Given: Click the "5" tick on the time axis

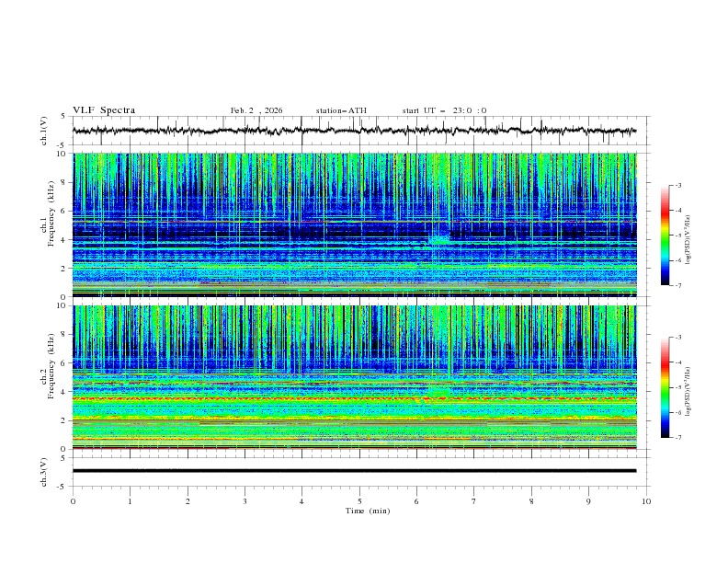Looking at the screenshot, I should click(x=359, y=501).
